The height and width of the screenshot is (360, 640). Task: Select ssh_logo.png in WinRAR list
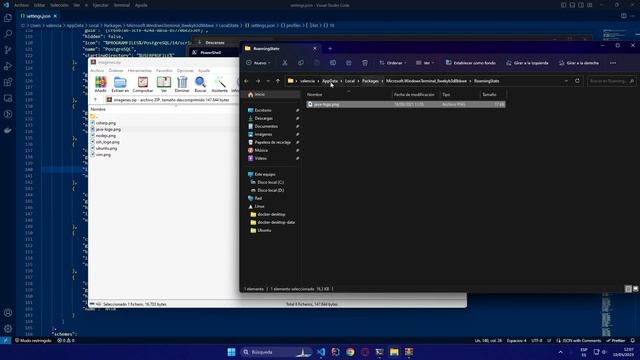point(107,142)
